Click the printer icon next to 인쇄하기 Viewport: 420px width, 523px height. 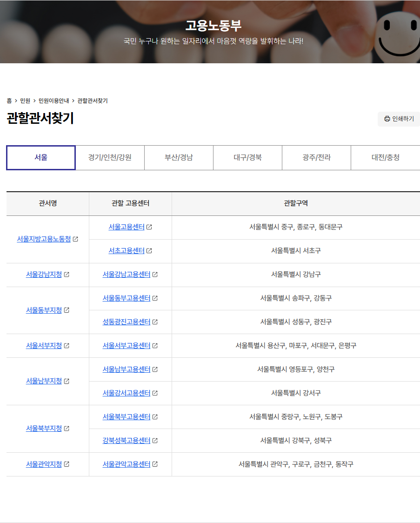coord(387,119)
